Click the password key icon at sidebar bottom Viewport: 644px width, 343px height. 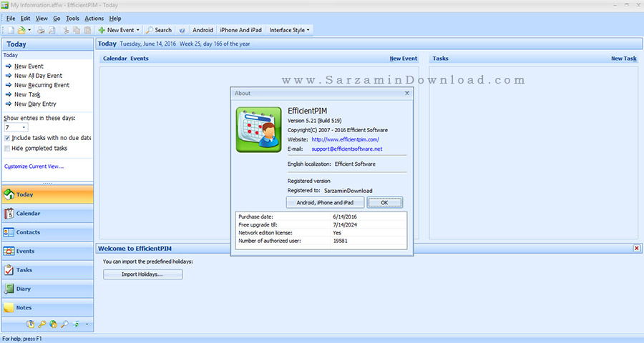click(42, 324)
